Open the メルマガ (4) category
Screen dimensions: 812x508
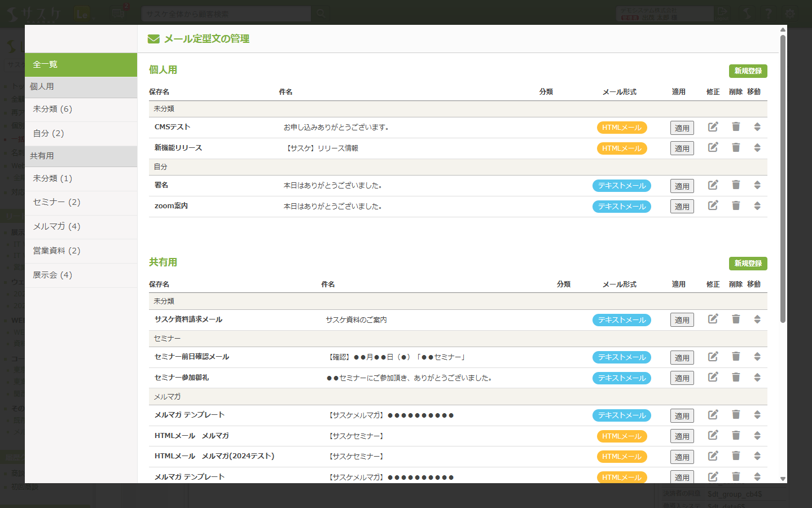pyautogui.click(x=81, y=227)
